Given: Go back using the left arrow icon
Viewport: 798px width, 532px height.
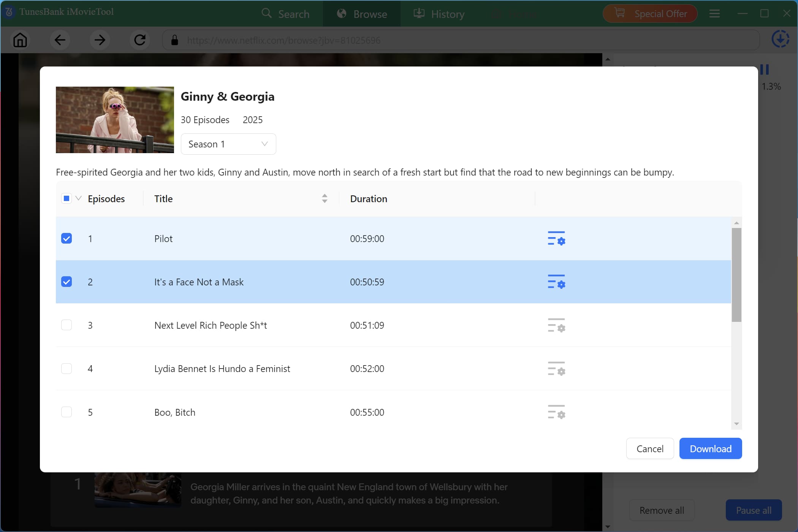Looking at the screenshot, I should [60, 40].
